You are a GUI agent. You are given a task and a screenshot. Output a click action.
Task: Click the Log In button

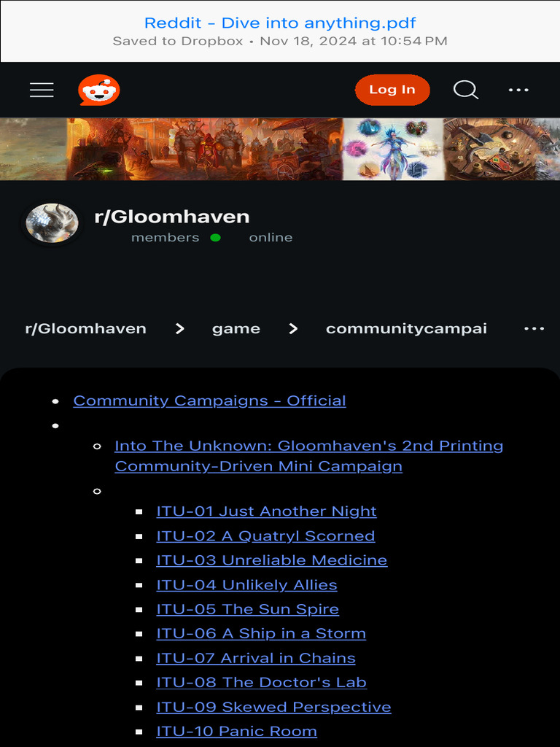[392, 90]
